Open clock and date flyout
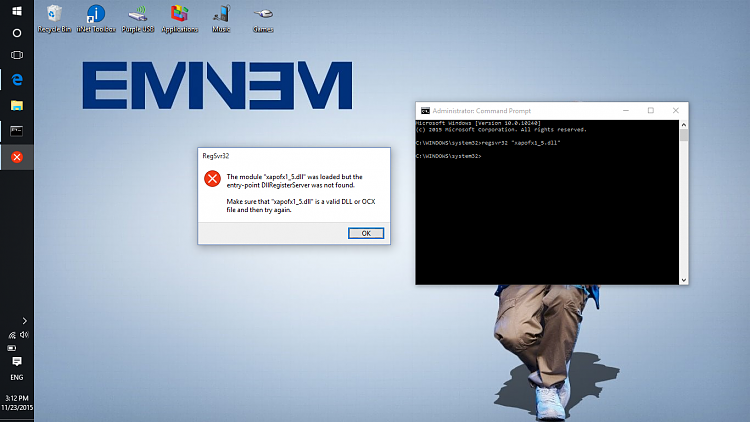 tap(17, 403)
